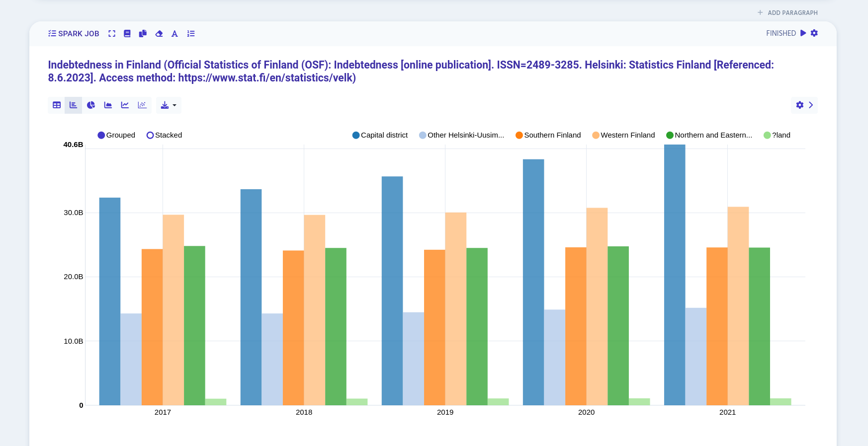
Task: Click the 2017 x-axis label
Action: click(163, 412)
